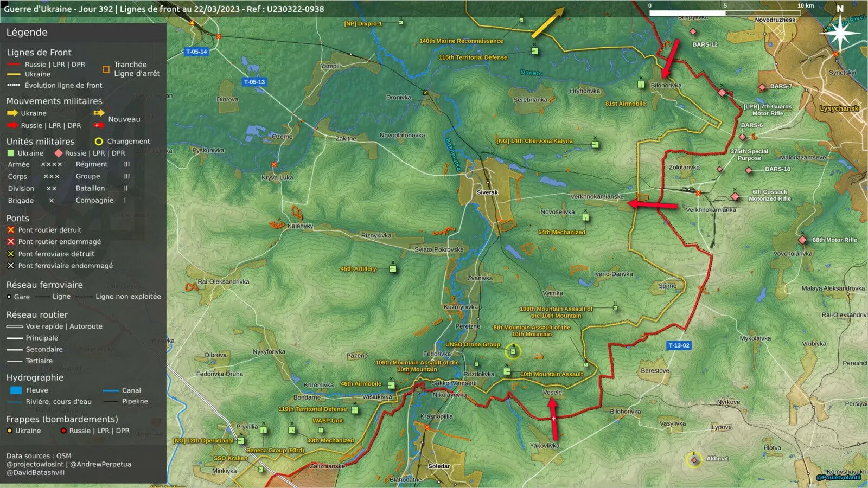Select the 81st Airmobile unit marker

point(641,85)
